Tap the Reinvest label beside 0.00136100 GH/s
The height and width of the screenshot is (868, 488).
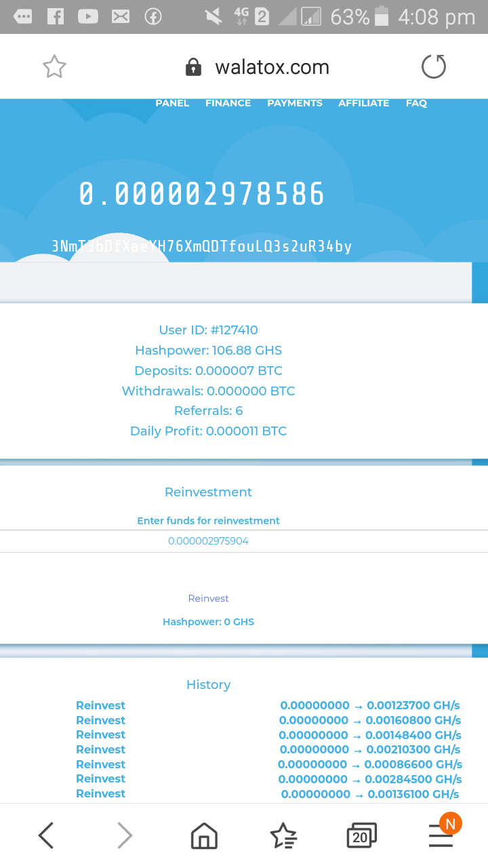tap(100, 794)
